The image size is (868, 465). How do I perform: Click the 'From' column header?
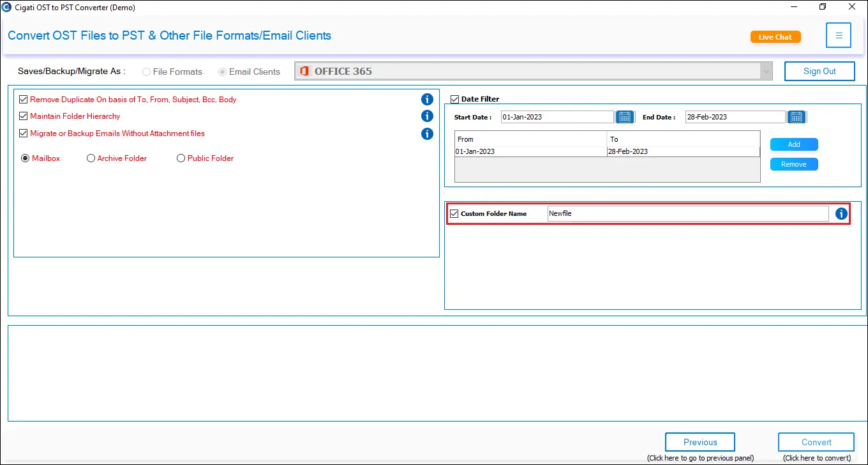[530, 139]
